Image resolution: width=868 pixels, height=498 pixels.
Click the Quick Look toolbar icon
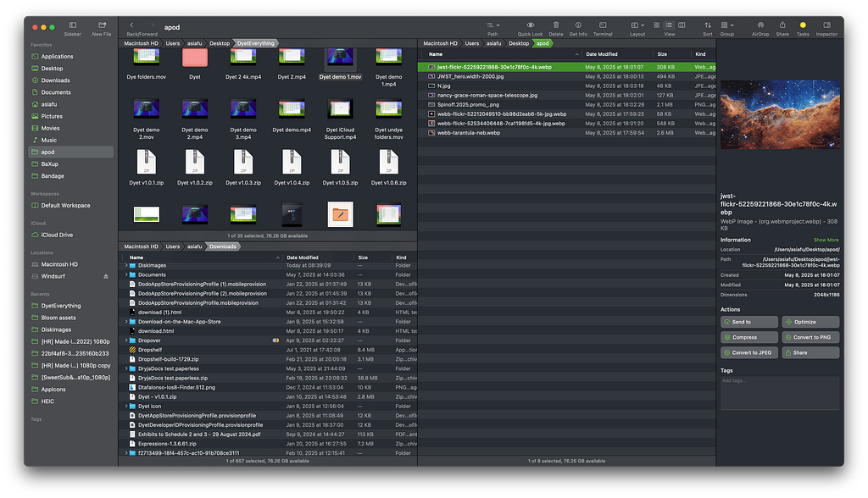click(x=530, y=25)
